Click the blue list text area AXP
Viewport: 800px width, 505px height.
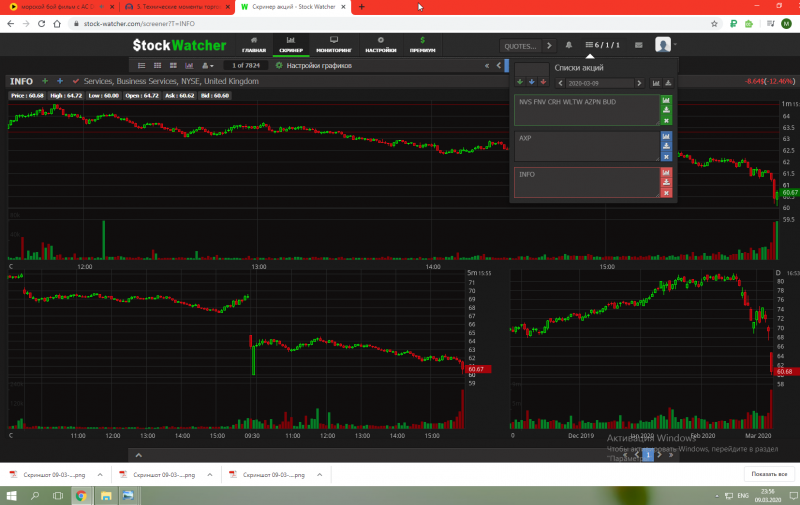click(x=587, y=146)
